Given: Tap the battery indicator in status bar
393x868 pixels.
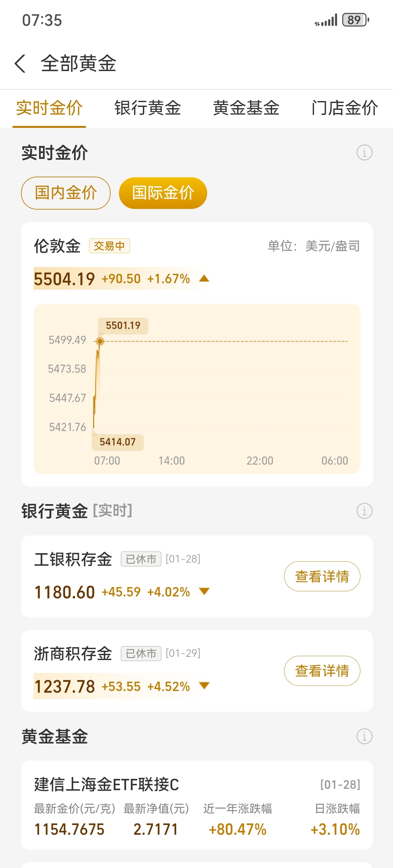Looking at the screenshot, I should 356,20.
